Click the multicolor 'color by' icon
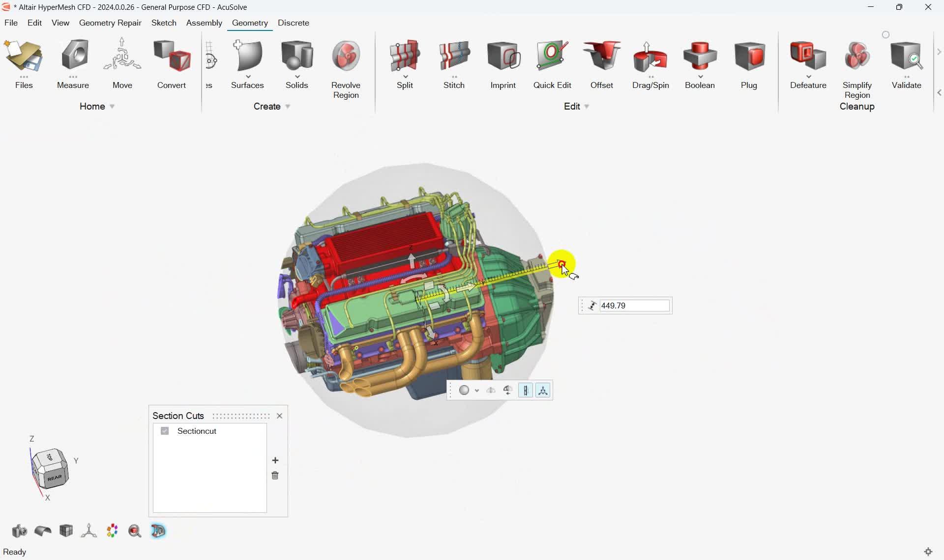 (112, 531)
